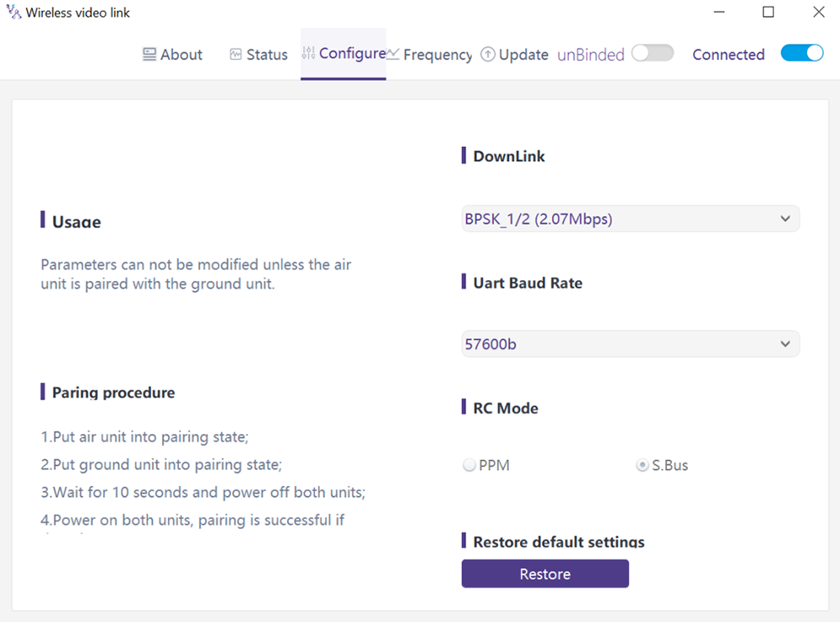Click the Frequency chart icon
This screenshot has height=622, width=840.
point(392,54)
